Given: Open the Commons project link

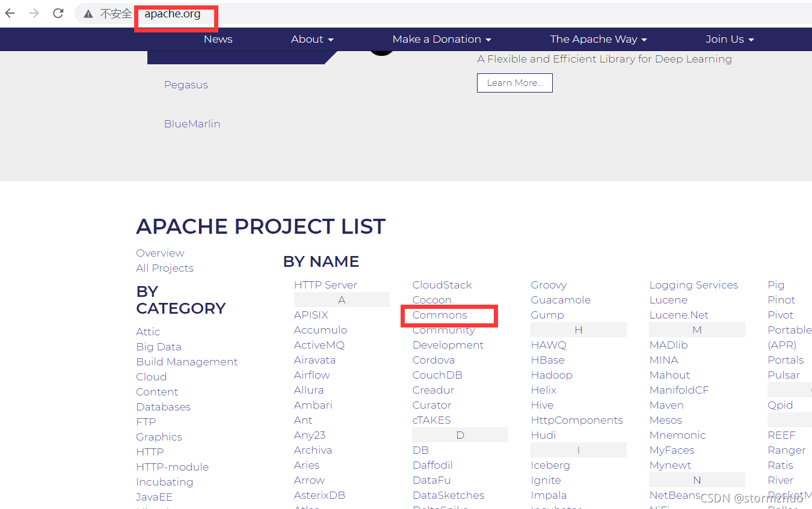Looking at the screenshot, I should 440,315.
